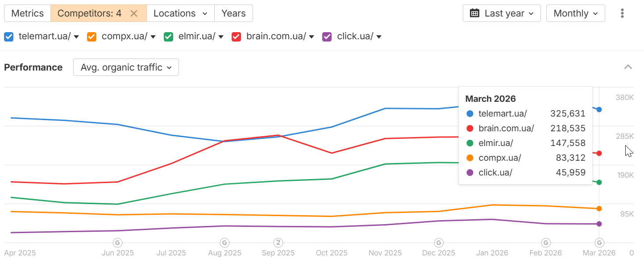Click the three-dot more options icon

click(622, 13)
